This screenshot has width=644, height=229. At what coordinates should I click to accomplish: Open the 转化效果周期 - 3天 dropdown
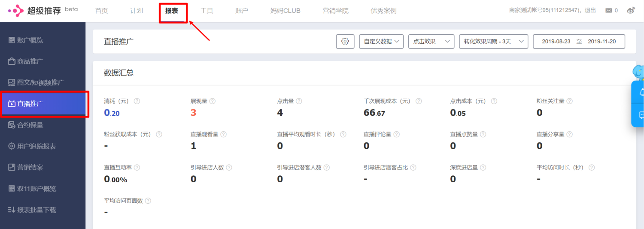click(x=493, y=41)
